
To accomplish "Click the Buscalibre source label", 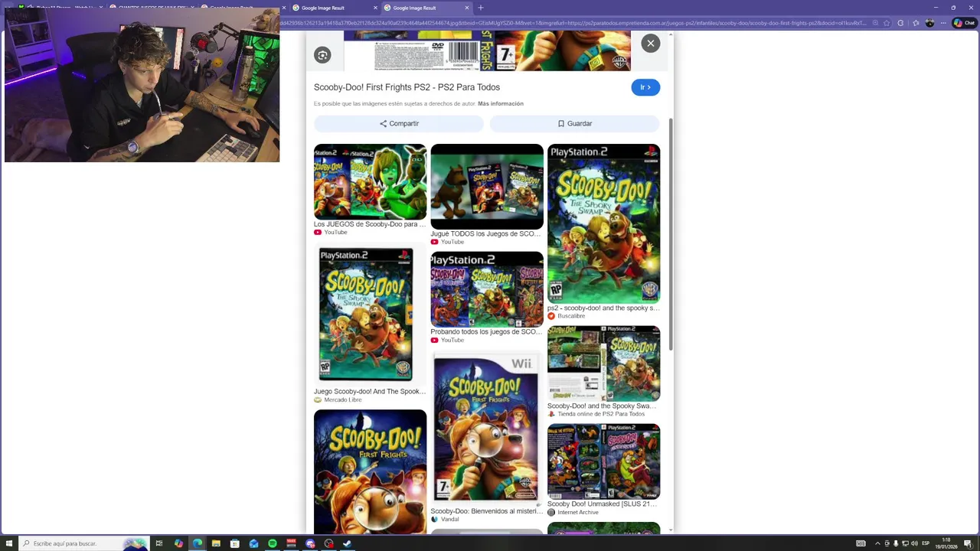I will click(x=571, y=316).
